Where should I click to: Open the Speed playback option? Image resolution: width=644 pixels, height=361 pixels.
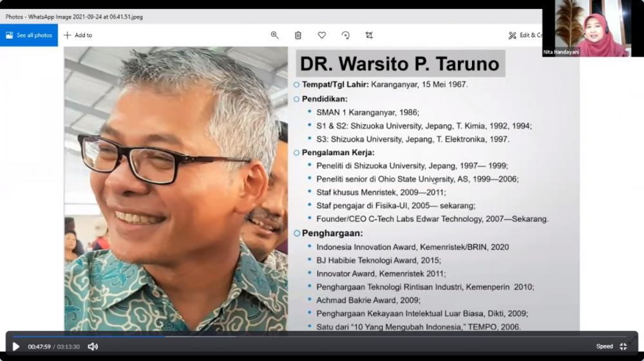[x=604, y=346]
